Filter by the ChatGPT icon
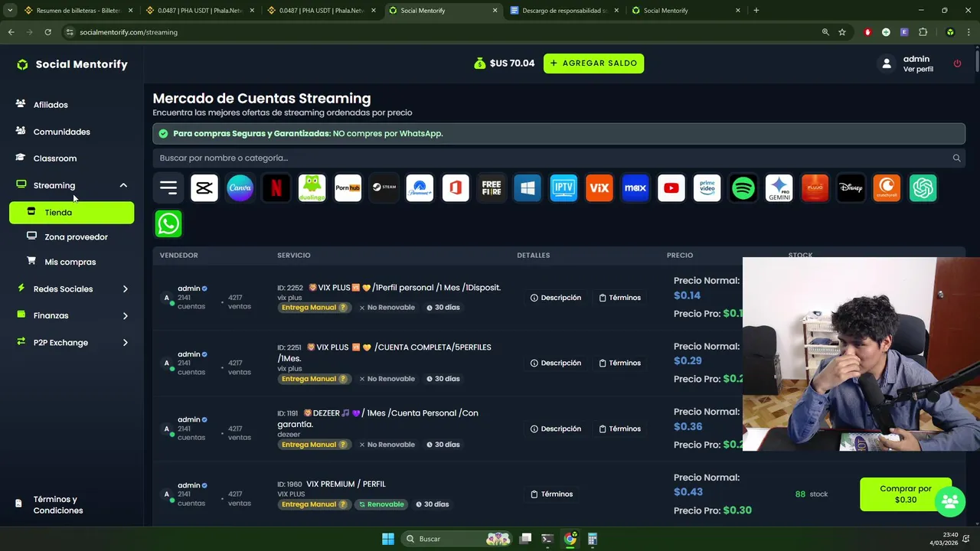Screen dimensions: 980x551 (923, 187)
